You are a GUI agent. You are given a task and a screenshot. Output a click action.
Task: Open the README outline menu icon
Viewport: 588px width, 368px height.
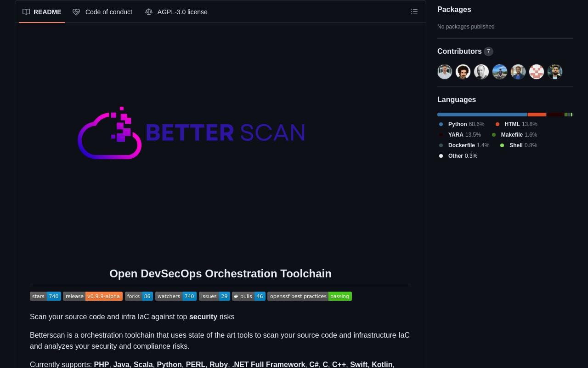tap(414, 12)
